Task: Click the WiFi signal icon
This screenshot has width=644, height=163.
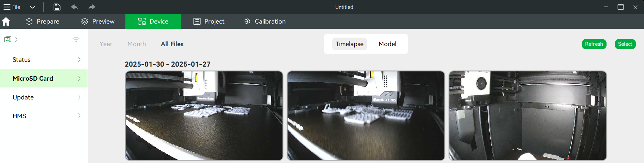Action: pyautogui.click(x=76, y=40)
